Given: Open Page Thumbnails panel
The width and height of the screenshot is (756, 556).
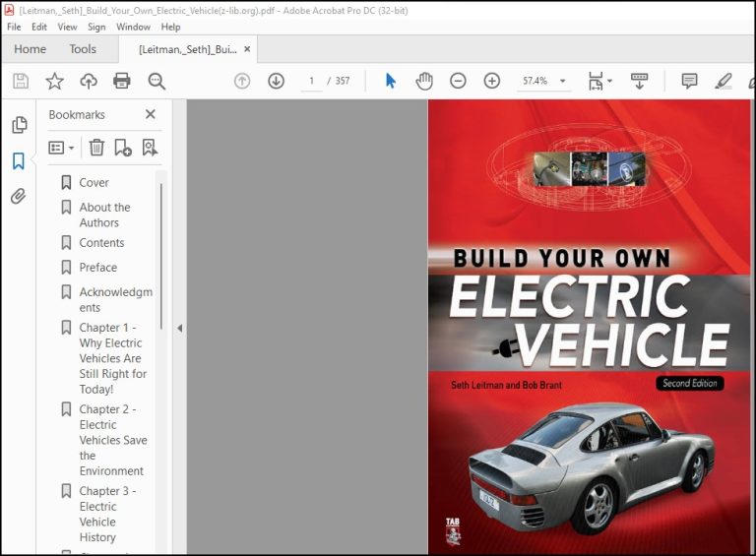Looking at the screenshot, I should click(x=20, y=125).
